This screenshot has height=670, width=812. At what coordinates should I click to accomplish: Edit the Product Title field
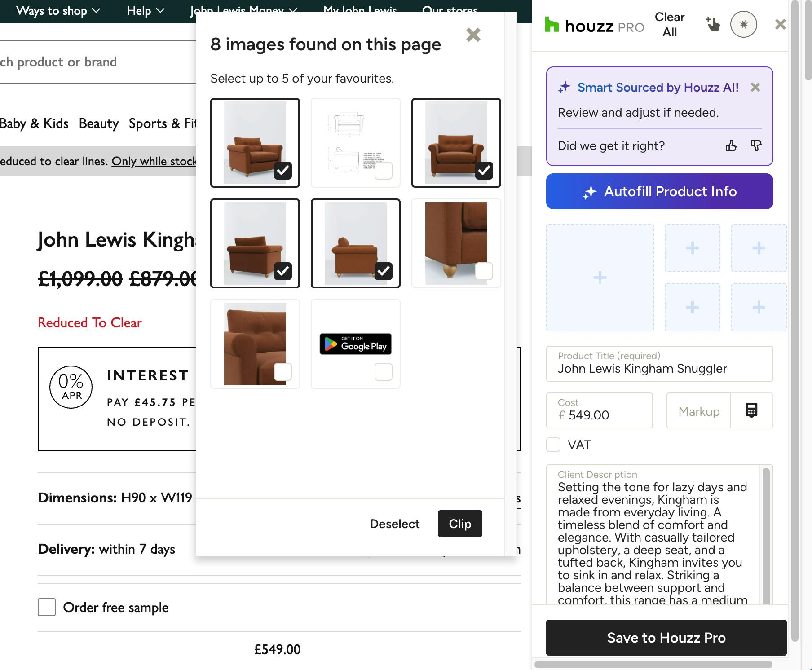[659, 364]
